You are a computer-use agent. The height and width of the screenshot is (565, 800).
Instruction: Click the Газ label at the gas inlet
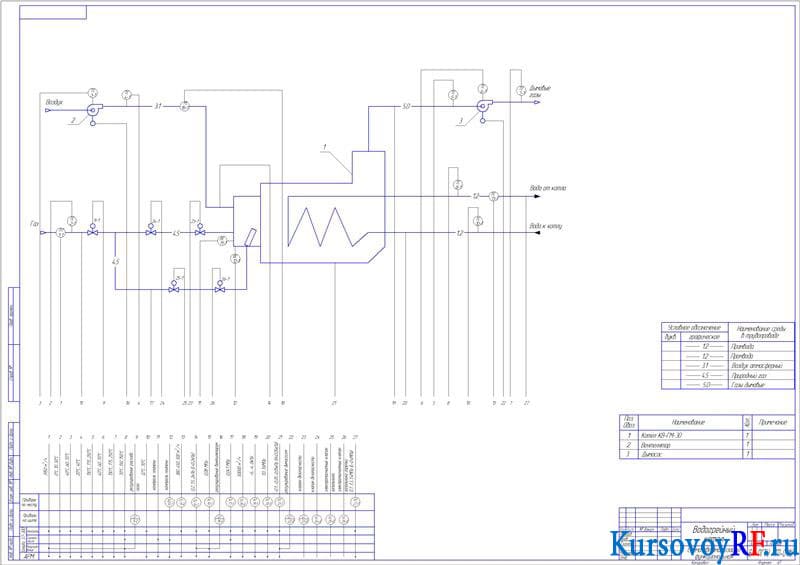coord(35,224)
